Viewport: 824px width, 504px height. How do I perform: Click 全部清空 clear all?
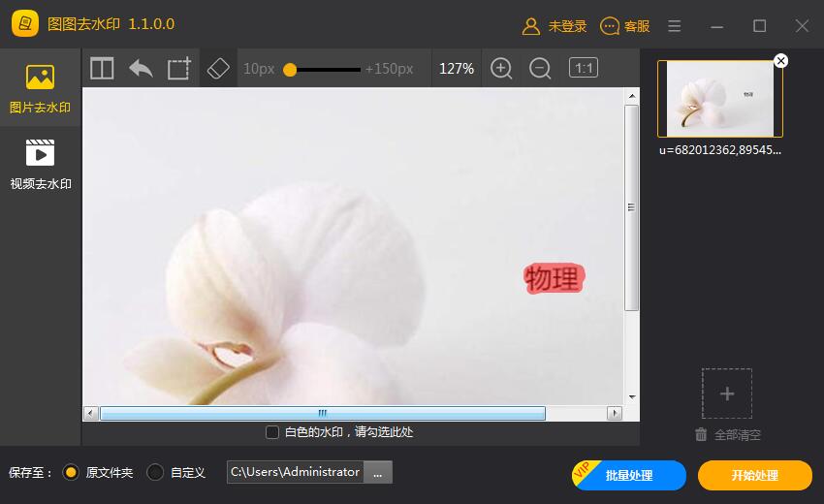click(738, 434)
